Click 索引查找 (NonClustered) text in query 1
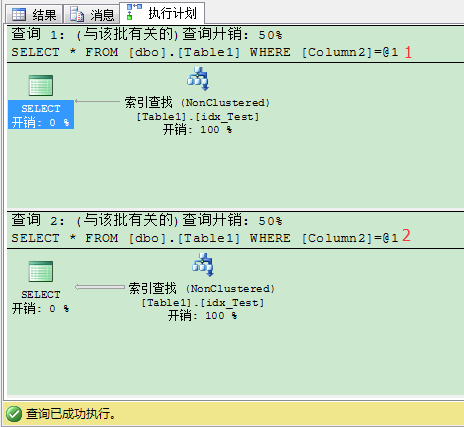 coord(197,102)
